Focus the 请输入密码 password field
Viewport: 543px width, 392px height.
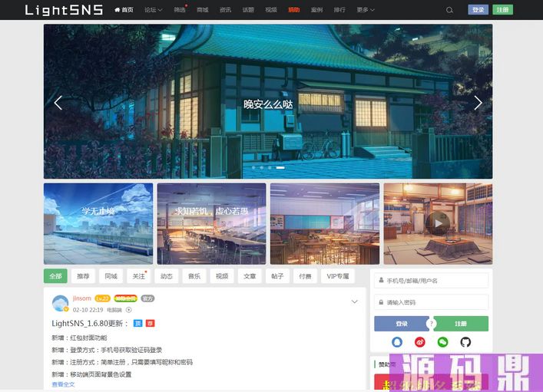[x=431, y=302]
